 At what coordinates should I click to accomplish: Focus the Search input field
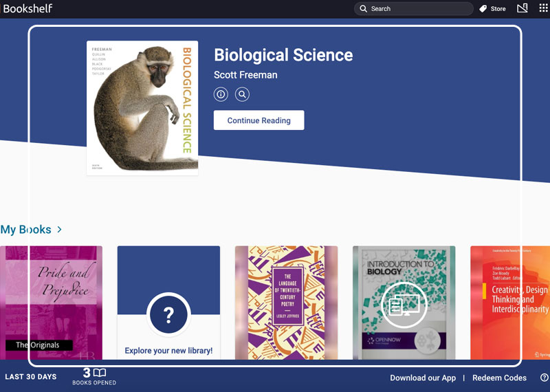(x=414, y=9)
